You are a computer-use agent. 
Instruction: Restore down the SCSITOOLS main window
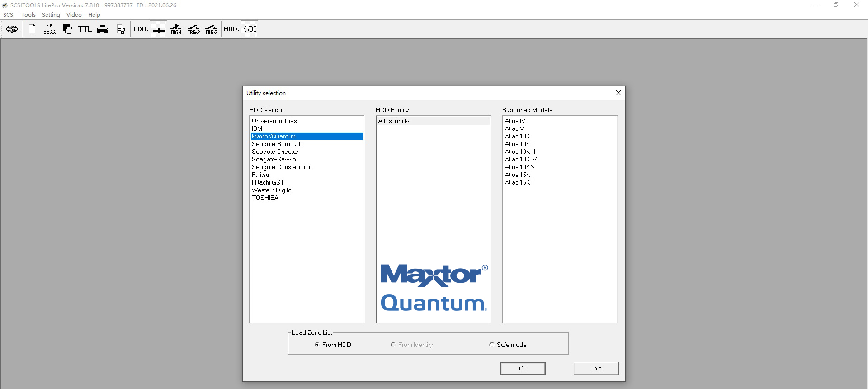(x=836, y=5)
